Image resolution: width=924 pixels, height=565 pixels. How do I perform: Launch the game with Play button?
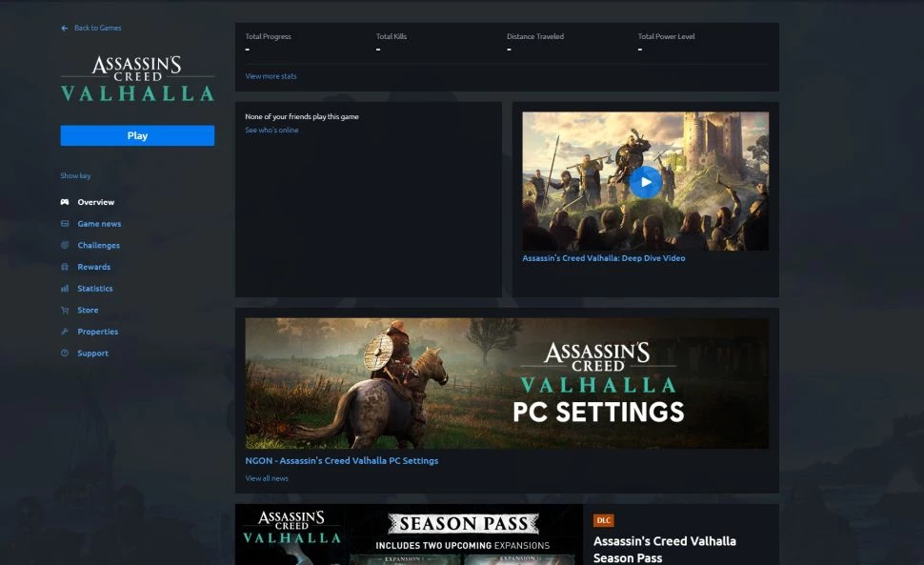pyautogui.click(x=137, y=135)
